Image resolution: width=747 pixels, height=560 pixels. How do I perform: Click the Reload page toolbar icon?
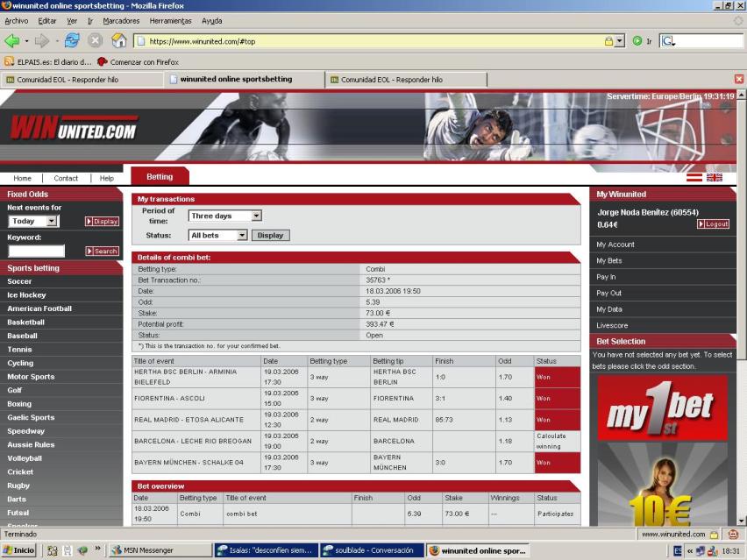(x=71, y=40)
